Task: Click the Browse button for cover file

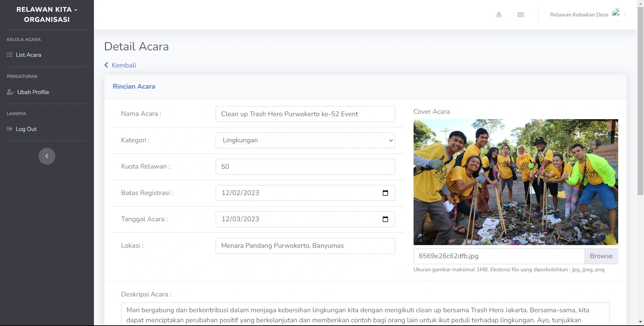Action: point(601,256)
